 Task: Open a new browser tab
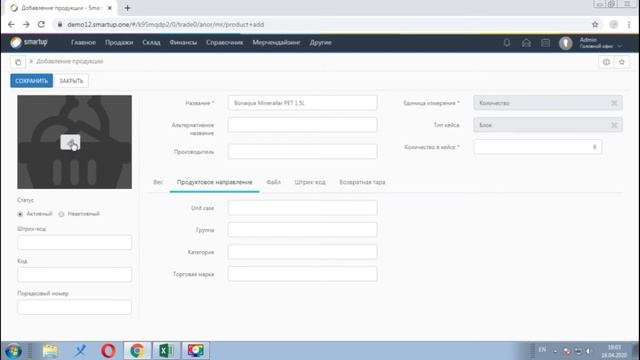[x=127, y=8]
